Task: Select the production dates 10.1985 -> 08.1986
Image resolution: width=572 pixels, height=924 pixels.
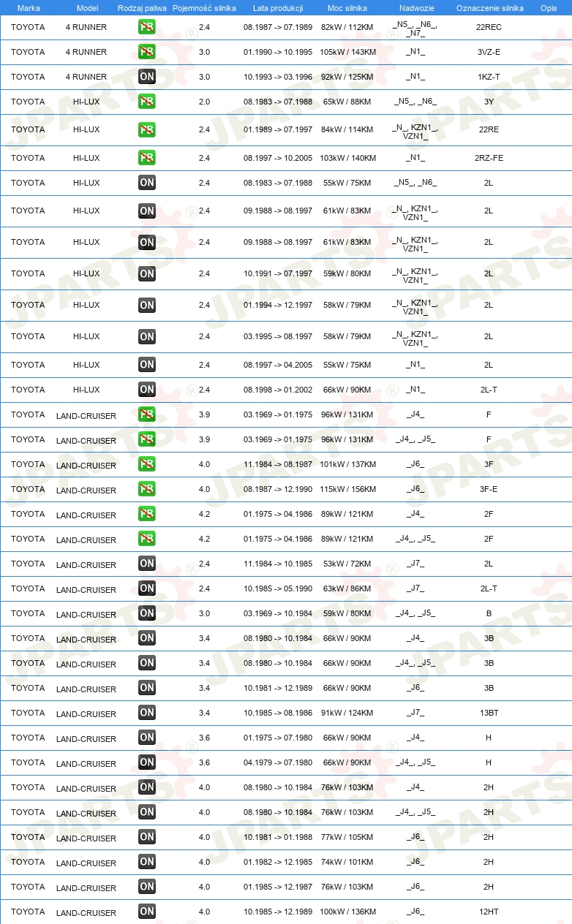Action: tap(278, 713)
